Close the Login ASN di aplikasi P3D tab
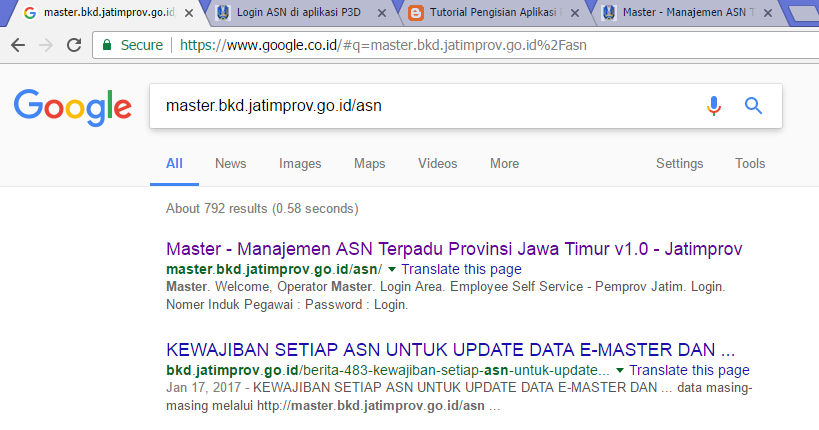This screenshot has height=430, width=819. point(382,13)
